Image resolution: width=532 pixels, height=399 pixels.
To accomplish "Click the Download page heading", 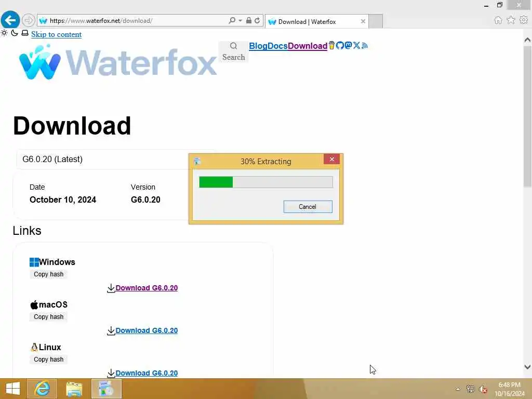I will [72, 126].
